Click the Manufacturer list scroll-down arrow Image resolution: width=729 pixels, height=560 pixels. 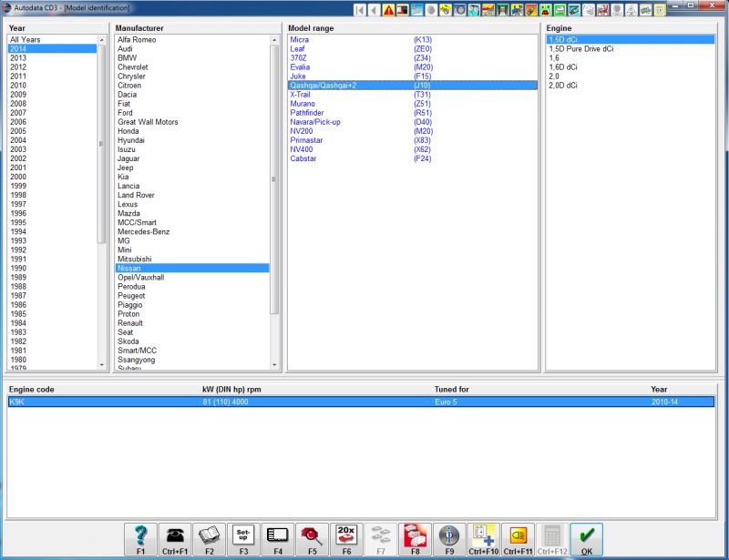(274, 365)
